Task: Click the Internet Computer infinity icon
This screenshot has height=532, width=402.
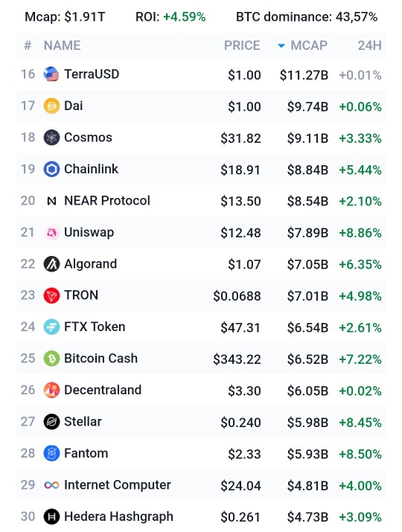Action: click(51, 485)
